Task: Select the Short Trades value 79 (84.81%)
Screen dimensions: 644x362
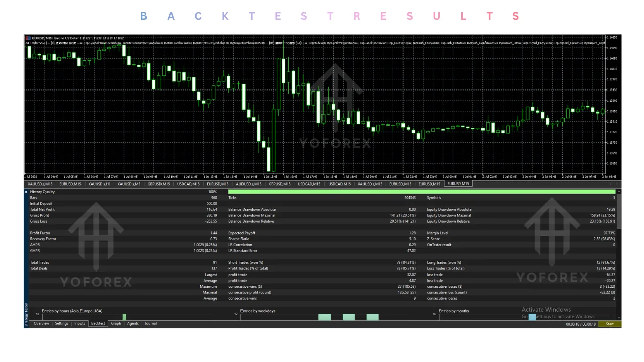Action: pos(406,262)
